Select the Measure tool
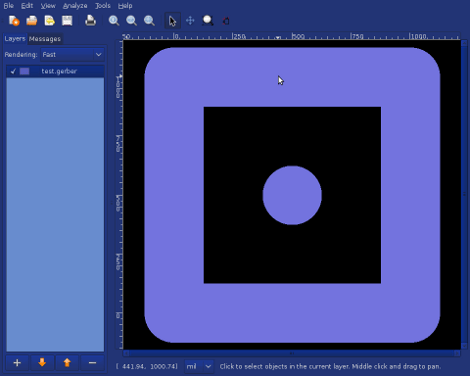The width and height of the screenshot is (470, 376). click(x=226, y=21)
